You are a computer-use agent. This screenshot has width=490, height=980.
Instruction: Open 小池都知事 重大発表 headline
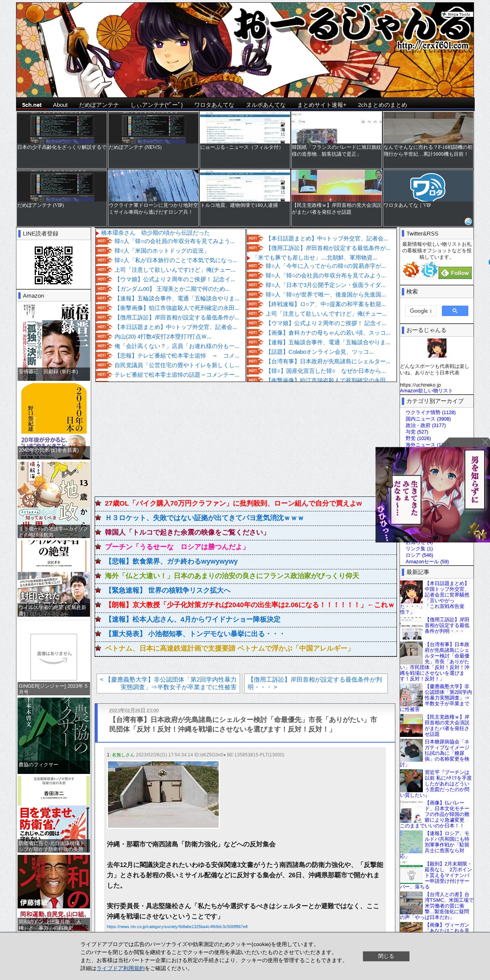pyautogui.click(x=195, y=634)
